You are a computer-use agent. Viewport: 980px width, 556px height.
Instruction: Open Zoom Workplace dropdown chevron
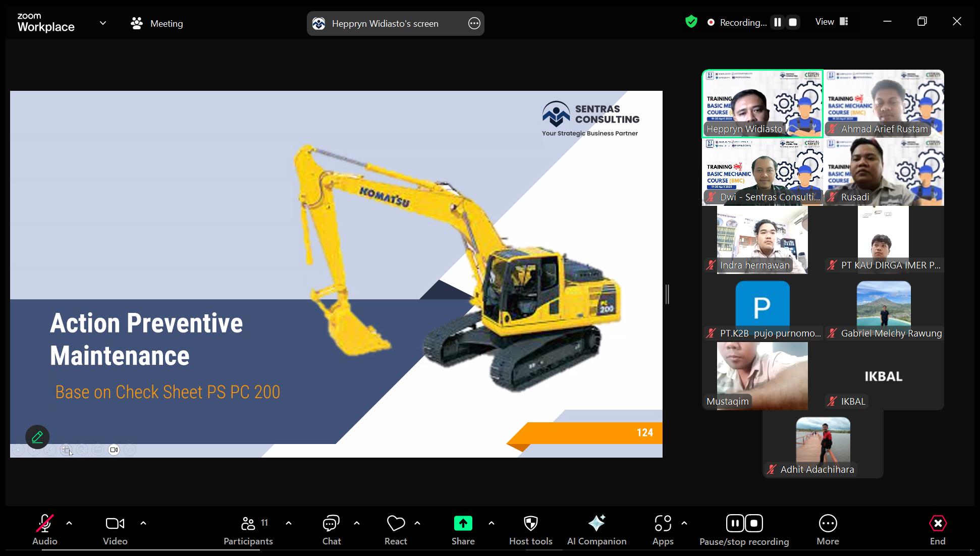103,23
